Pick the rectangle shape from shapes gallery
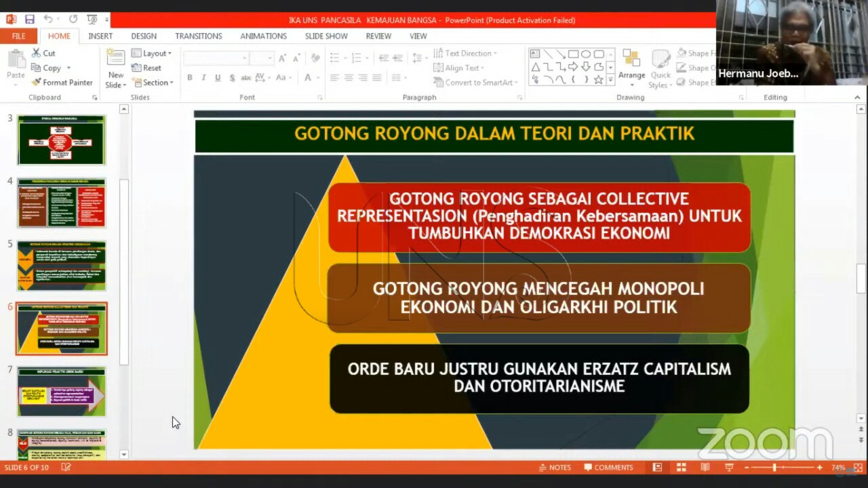Viewport: 868px width, 488px height. pos(573,54)
